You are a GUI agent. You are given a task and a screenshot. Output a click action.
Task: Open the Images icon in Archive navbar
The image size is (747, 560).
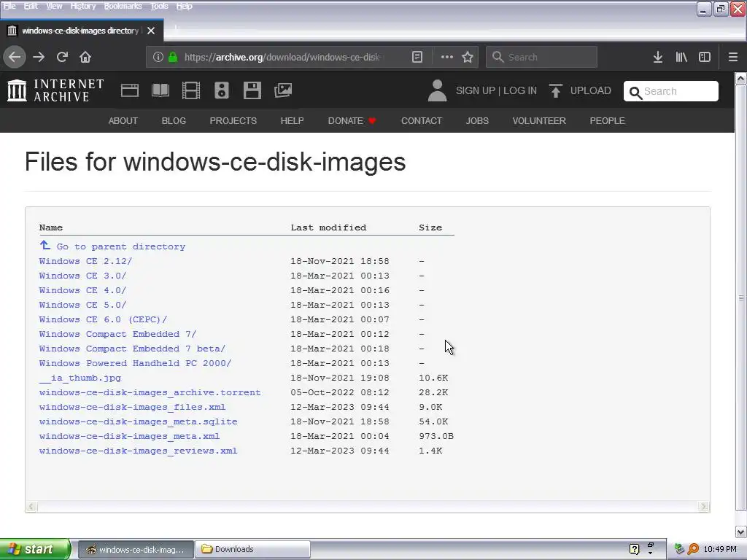pyautogui.click(x=283, y=90)
